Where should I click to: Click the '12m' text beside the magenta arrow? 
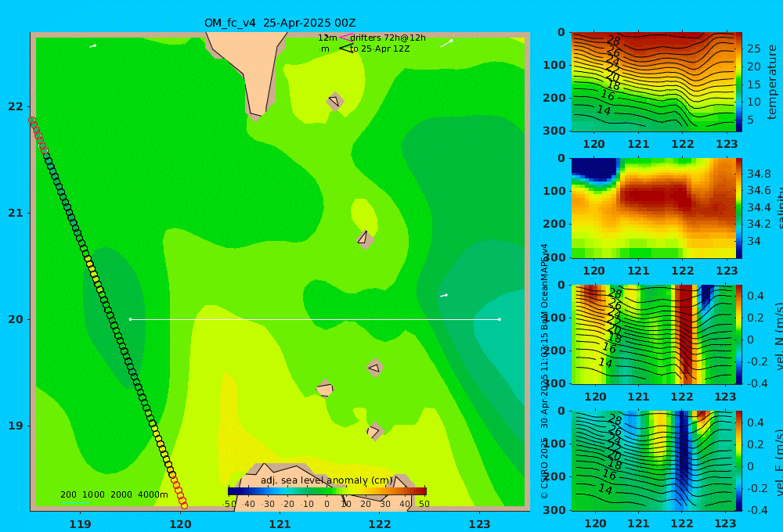[x=327, y=38]
